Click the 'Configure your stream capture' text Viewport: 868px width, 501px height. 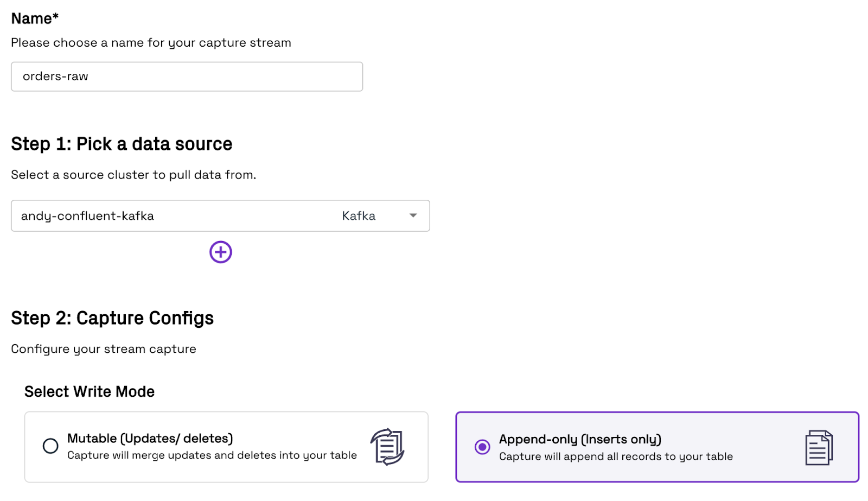point(104,349)
